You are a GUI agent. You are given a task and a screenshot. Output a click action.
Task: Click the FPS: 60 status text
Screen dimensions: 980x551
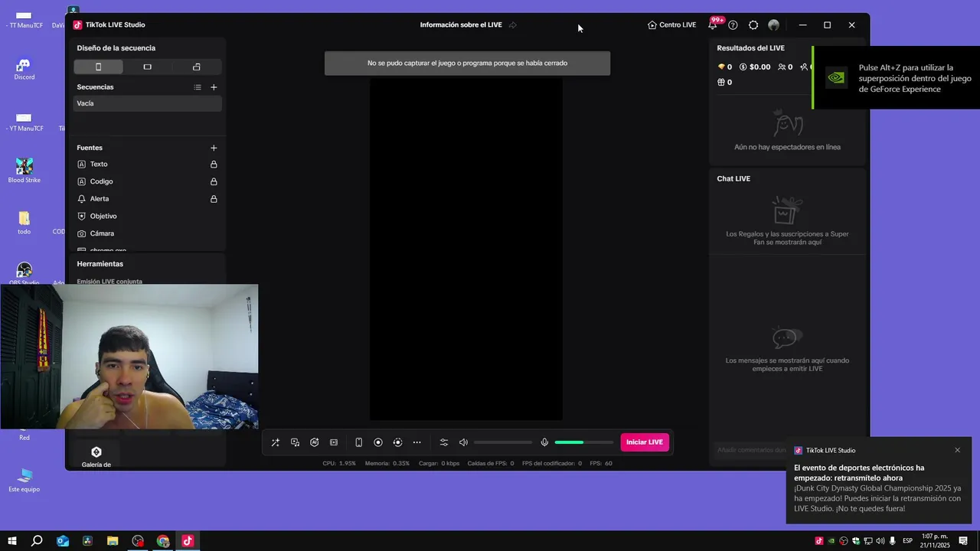[601, 464]
